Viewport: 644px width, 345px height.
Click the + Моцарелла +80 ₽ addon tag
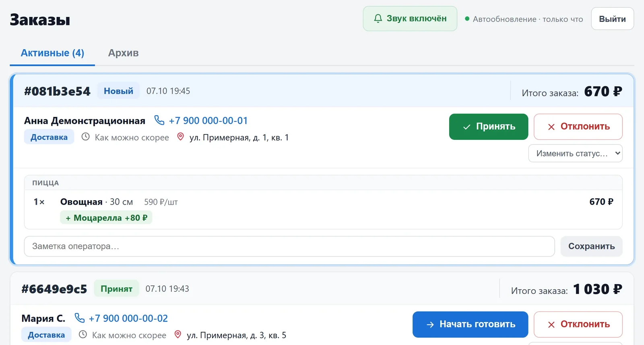[x=106, y=218]
